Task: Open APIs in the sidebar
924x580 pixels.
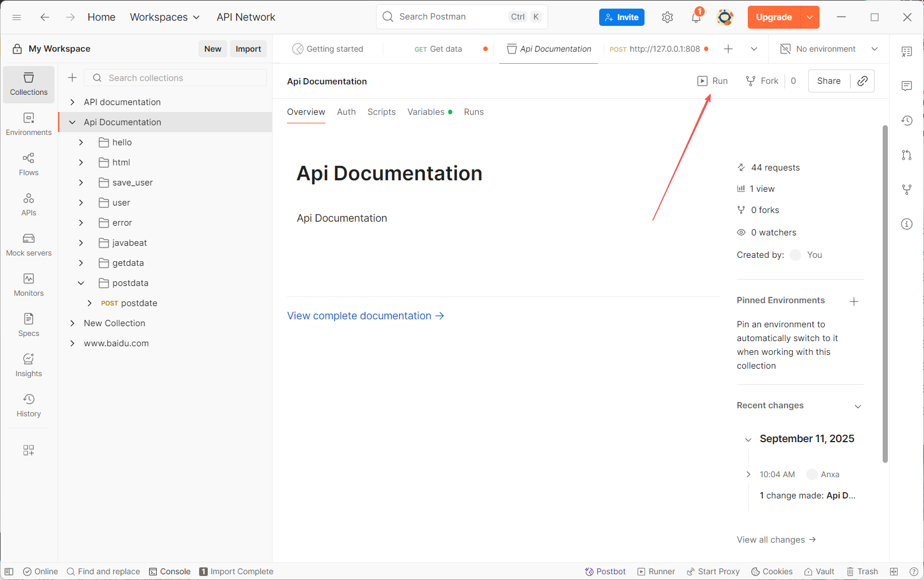Action: (29, 205)
